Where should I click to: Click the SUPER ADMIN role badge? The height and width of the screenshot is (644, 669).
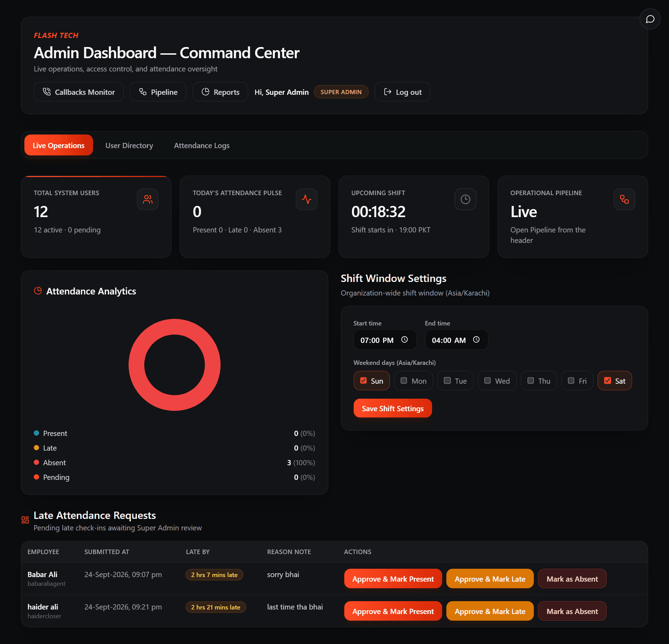(341, 92)
